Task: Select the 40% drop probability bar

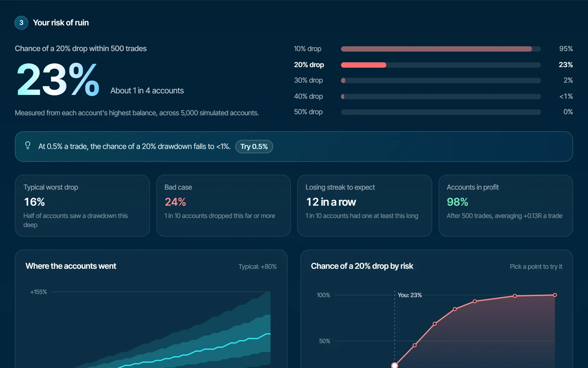Action: [x=441, y=96]
